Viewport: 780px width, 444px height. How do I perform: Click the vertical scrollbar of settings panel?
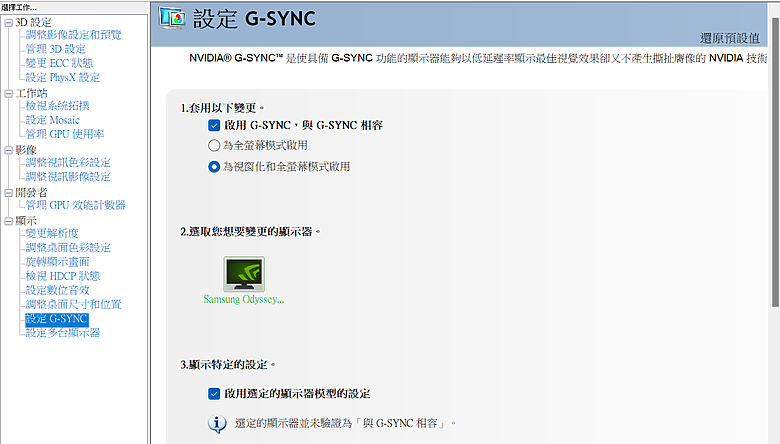pos(776,164)
